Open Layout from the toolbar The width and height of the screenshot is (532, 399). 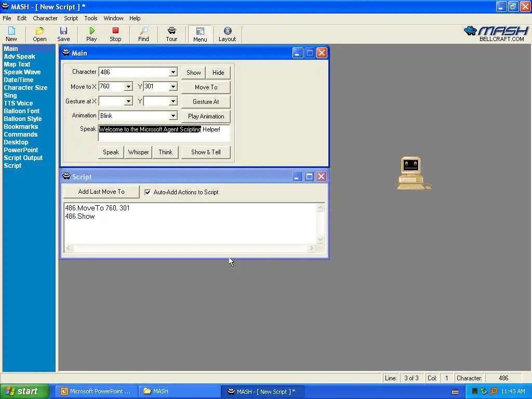pos(228,34)
